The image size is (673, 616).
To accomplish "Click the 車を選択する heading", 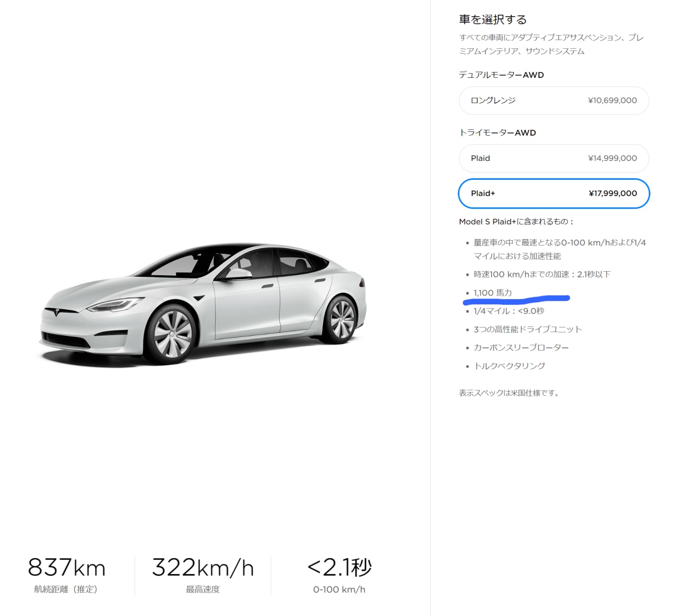I will 493,20.
